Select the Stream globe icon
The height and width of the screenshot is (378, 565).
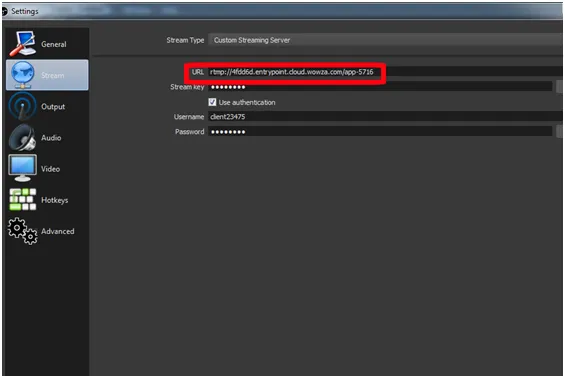coord(22,75)
